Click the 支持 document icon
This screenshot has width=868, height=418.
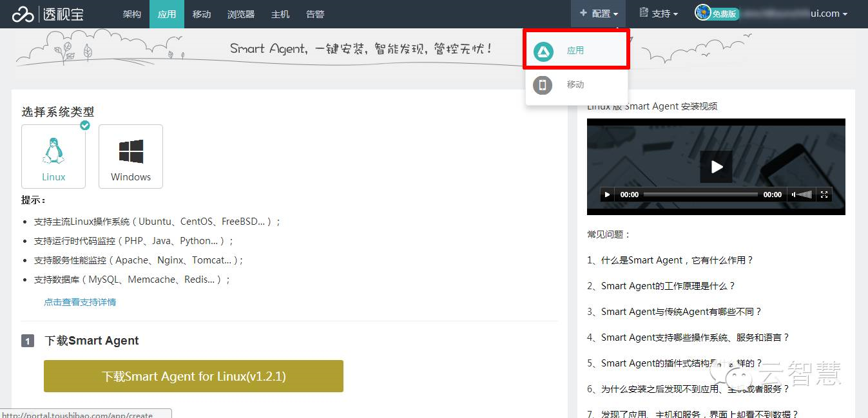pos(643,13)
